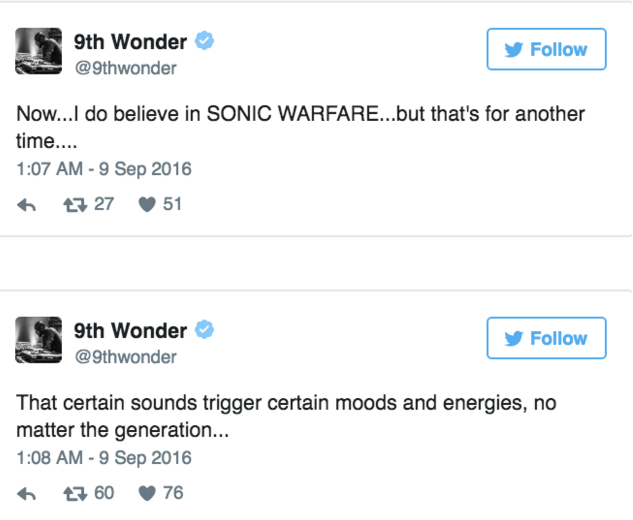Reply to the 'certain sounds' tweet

tap(28, 493)
